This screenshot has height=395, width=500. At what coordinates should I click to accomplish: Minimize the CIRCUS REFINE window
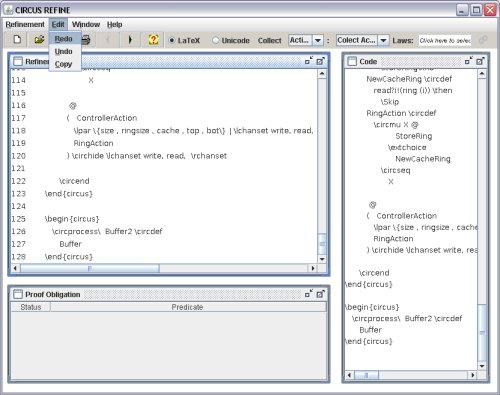(462, 10)
